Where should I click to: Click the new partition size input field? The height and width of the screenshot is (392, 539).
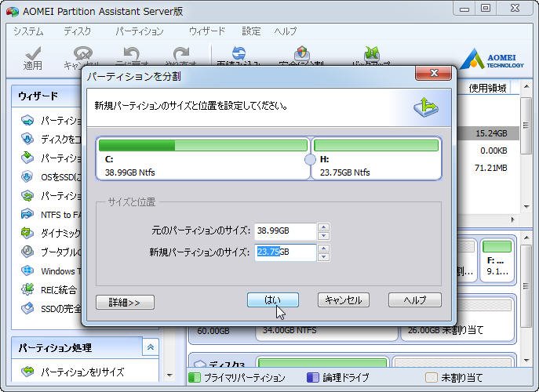pos(286,252)
